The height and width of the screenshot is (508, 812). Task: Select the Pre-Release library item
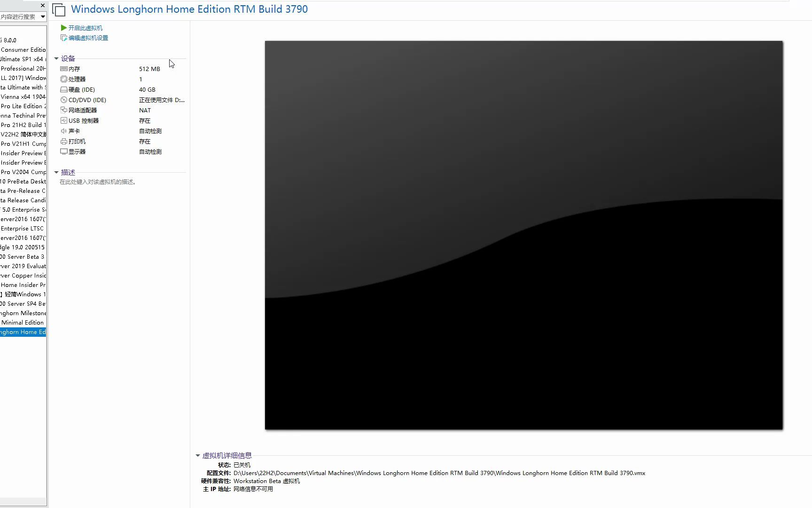[23, 191]
